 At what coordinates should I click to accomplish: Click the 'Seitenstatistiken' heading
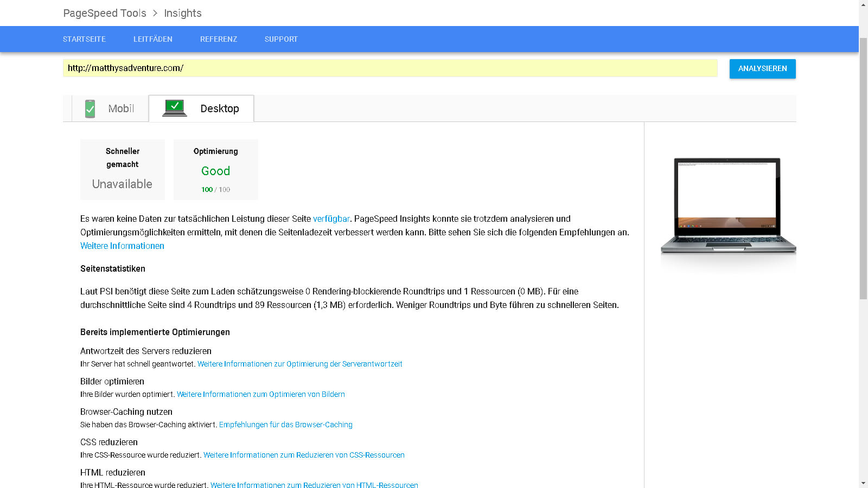pyautogui.click(x=113, y=269)
